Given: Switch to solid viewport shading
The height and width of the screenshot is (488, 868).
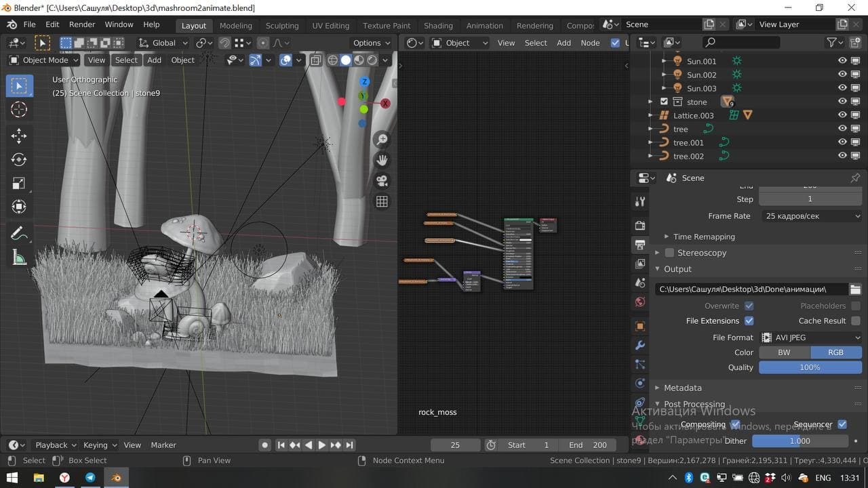Looking at the screenshot, I should point(346,60).
